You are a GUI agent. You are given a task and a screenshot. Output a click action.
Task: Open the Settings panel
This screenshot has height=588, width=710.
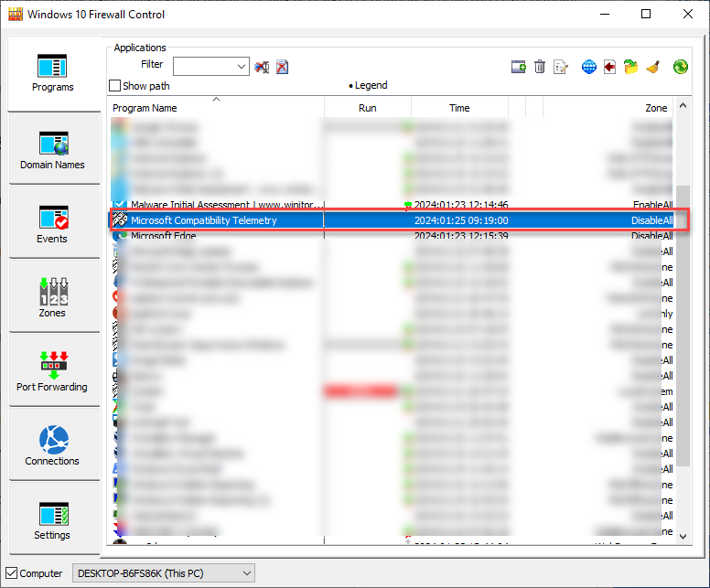pos(53,519)
